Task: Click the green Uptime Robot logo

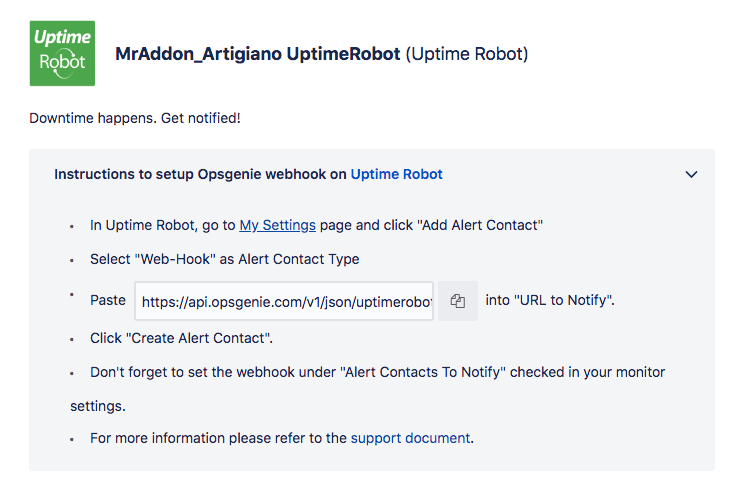Action: [63, 53]
